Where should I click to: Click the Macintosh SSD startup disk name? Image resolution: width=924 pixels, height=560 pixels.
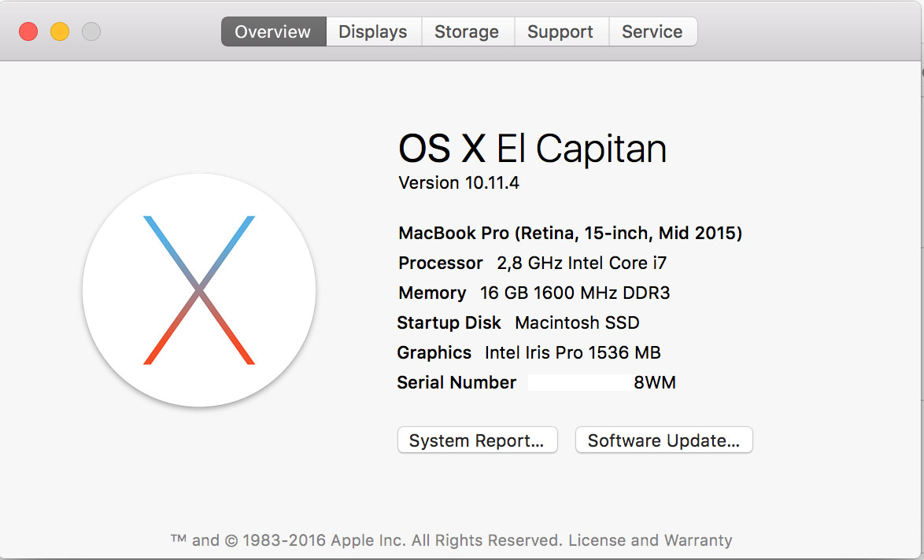(577, 322)
